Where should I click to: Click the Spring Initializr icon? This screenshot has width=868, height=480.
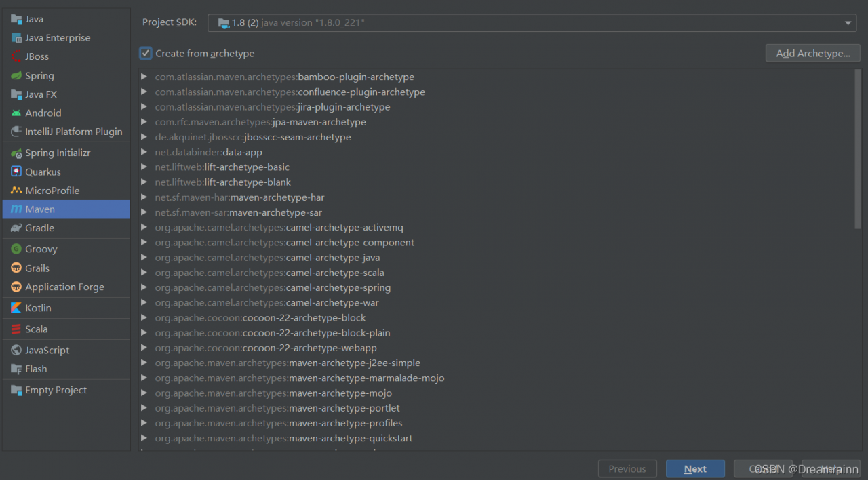(x=16, y=153)
